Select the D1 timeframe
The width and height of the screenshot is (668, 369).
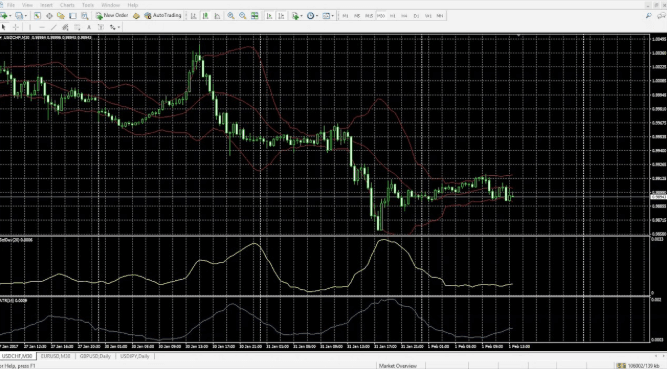(x=416, y=16)
